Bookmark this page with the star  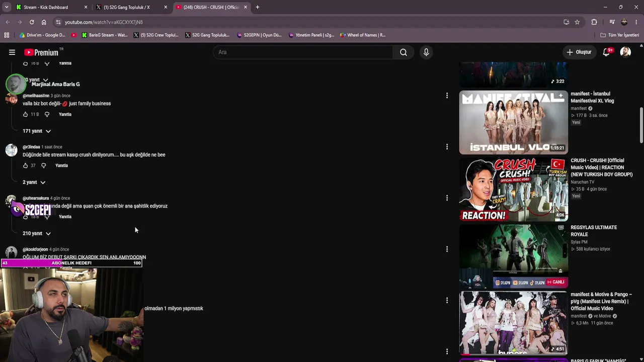[577, 22]
